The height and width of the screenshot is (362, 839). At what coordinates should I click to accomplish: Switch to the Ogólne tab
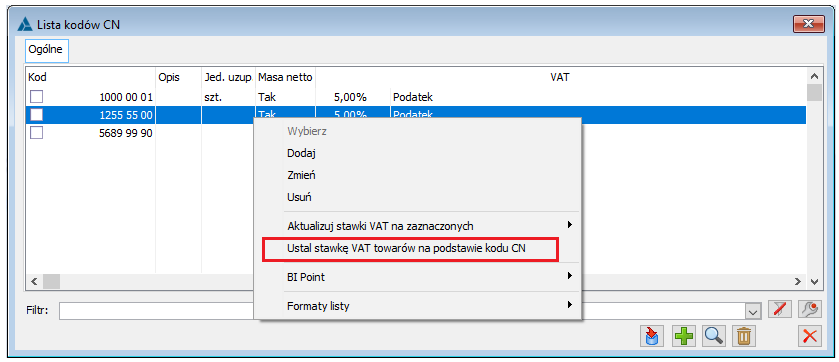[47, 50]
